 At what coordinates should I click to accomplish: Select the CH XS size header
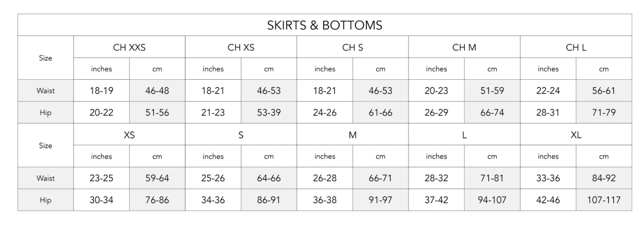241,48
